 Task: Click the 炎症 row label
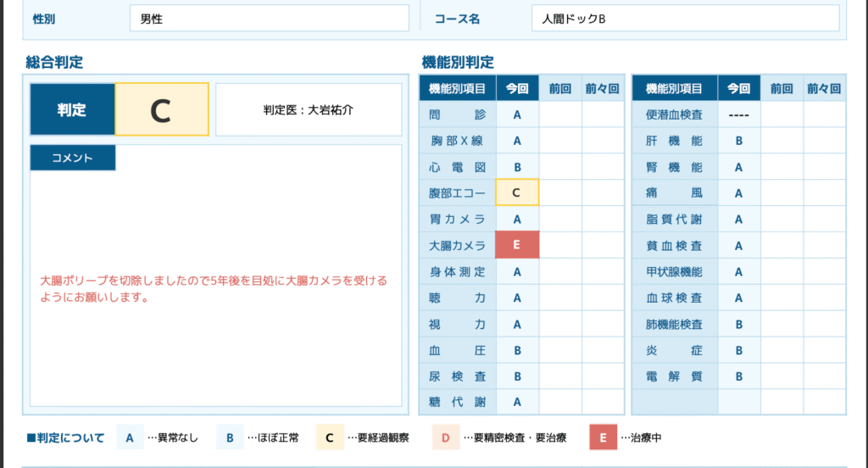(x=674, y=350)
